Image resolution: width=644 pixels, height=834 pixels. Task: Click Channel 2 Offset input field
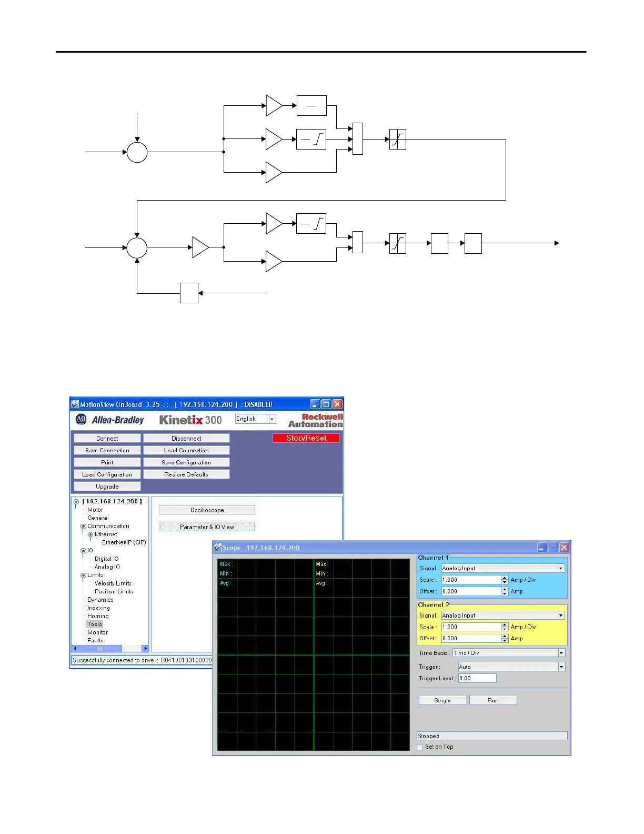pos(471,638)
